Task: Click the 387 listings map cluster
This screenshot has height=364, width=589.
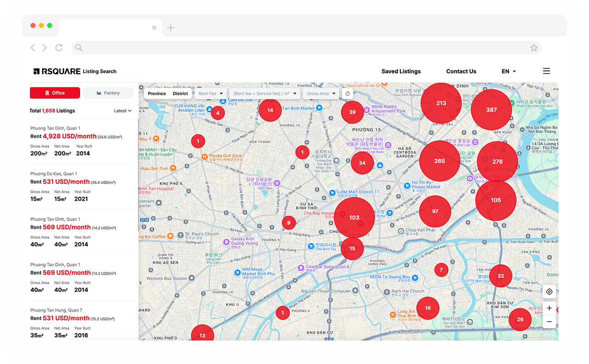Action: (491, 110)
